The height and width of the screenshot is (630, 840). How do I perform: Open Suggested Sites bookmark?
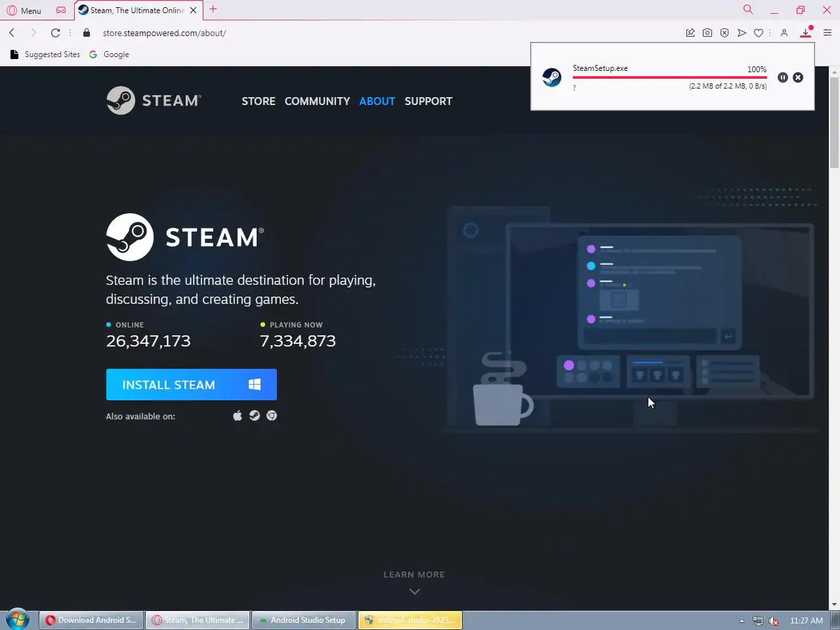pyautogui.click(x=45, y=54)
